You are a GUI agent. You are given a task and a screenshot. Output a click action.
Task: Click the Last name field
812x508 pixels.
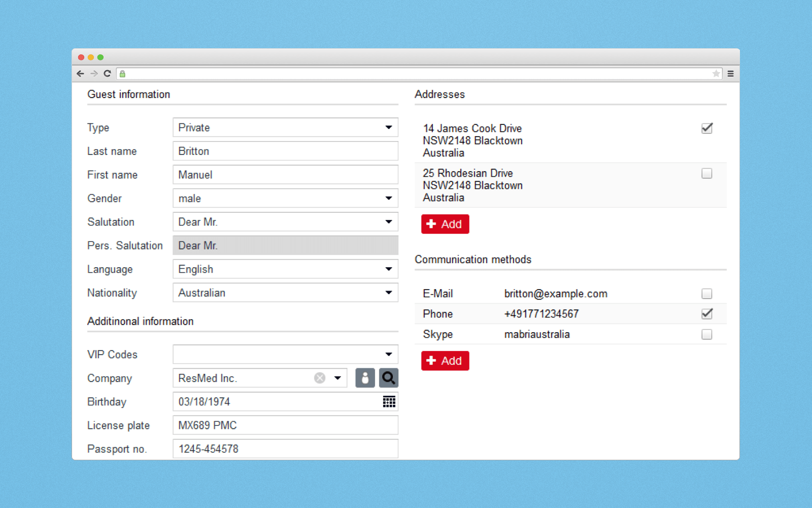click(285, 151)
